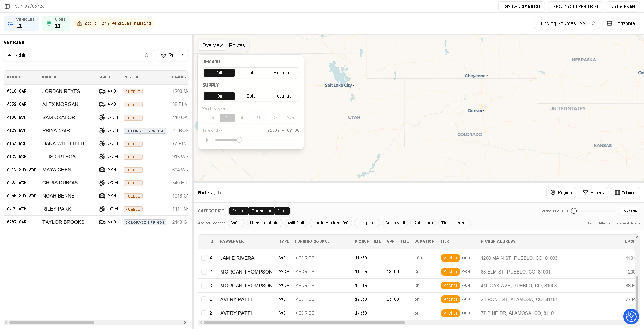Click the SUV icon in NOAH BENNETT row
The width and height of the screenshot is (644, 329).
(102, 196)
